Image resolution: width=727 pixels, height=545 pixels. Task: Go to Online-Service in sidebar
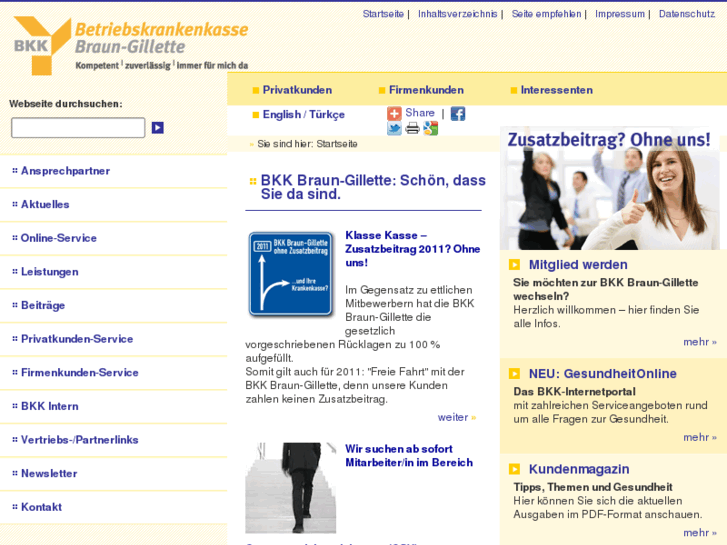coord(59,238)
